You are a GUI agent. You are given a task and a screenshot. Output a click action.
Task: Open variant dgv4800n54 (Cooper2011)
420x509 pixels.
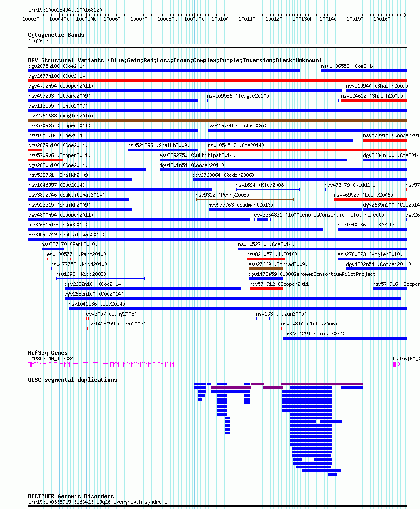click(61, 215)
